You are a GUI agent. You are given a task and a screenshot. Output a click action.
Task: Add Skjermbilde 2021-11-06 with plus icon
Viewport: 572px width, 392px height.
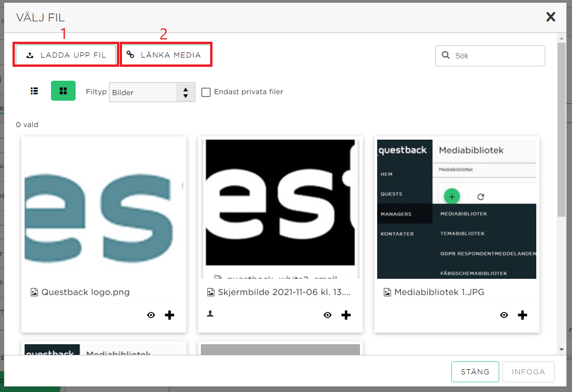pyautogui.click(x=346, y=315)
